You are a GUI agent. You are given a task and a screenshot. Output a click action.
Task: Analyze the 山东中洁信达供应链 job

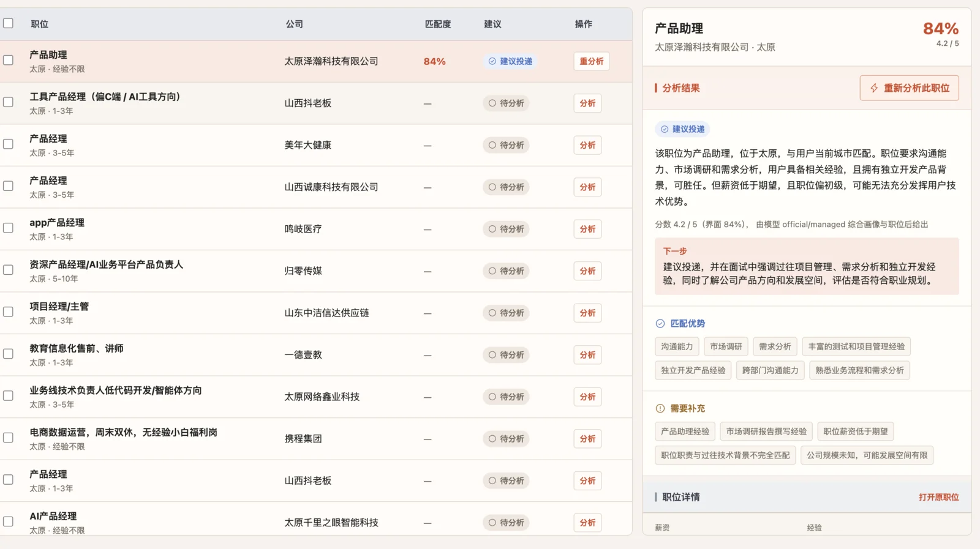[587, 313]
